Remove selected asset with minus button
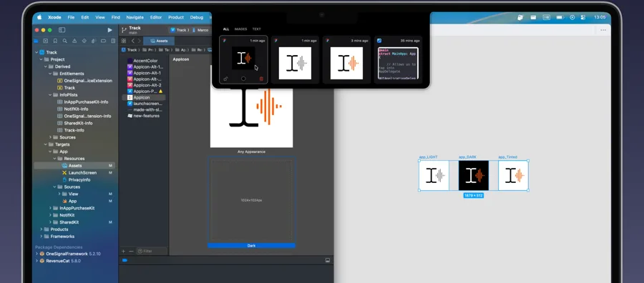Viewport: 644px width, 283px height. 131,251
